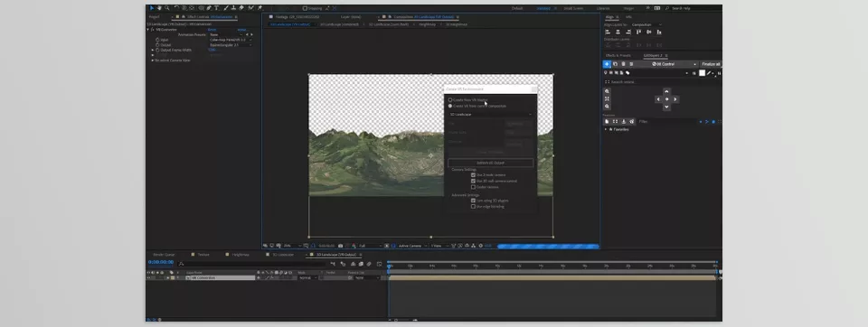Select the Hand tool

[159, 8]
